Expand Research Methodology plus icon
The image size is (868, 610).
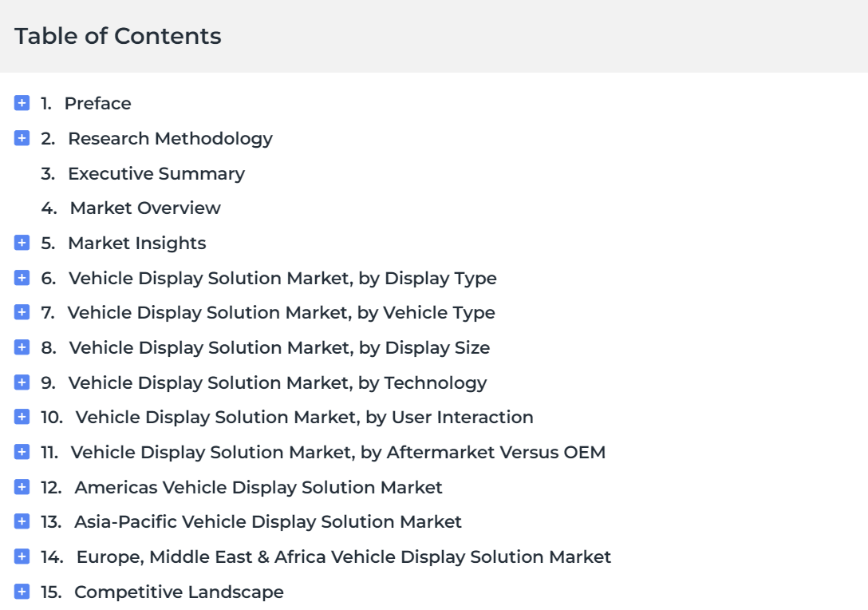click(22, 138)
